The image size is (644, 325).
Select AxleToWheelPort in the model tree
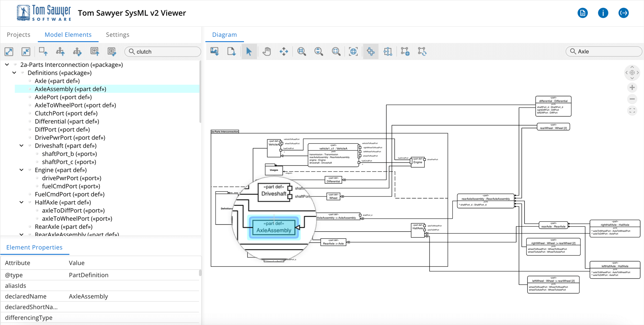(x=75, y=105)
